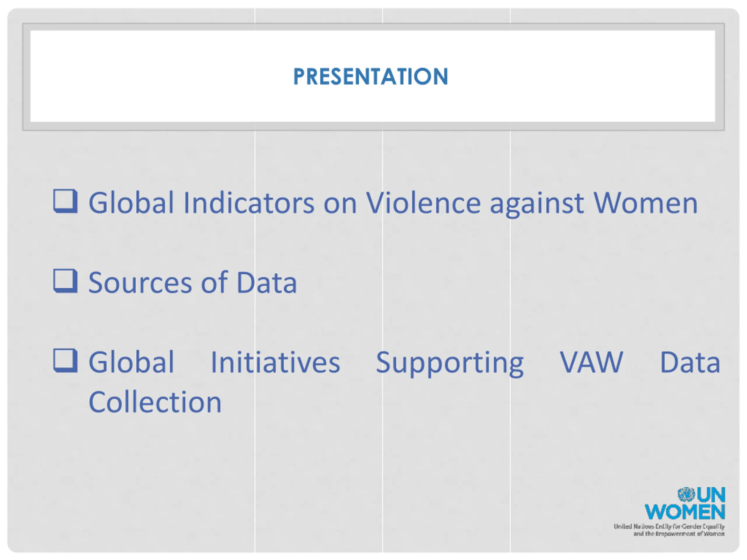Click the word 'Women' in the first bullet
747x560 pixels.
point(645,203)
